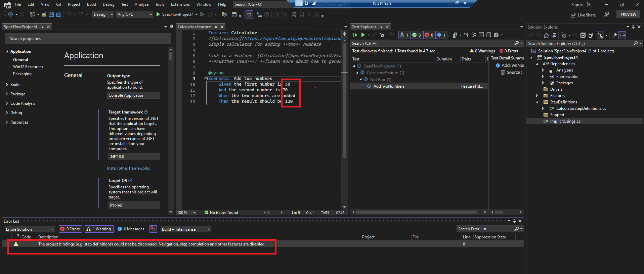The image size is (644, 274).
Task: Expand the Features folder in Solution Explorer
Action: (x=537, y=96)
